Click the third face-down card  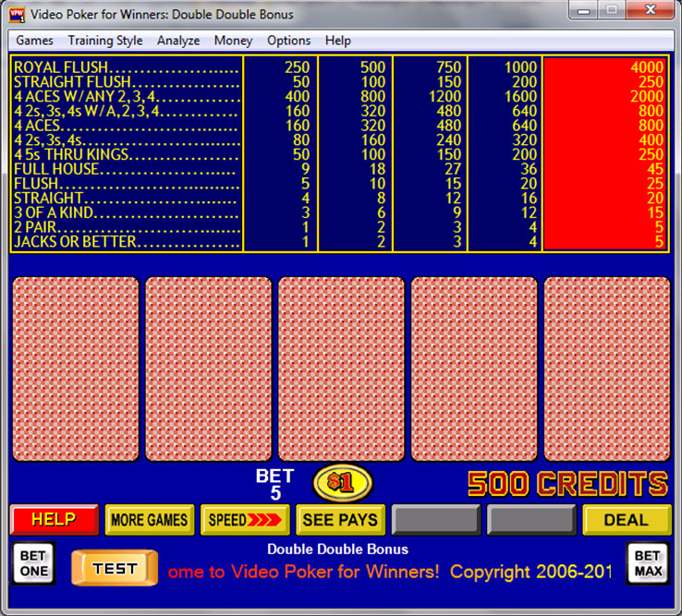341,369
